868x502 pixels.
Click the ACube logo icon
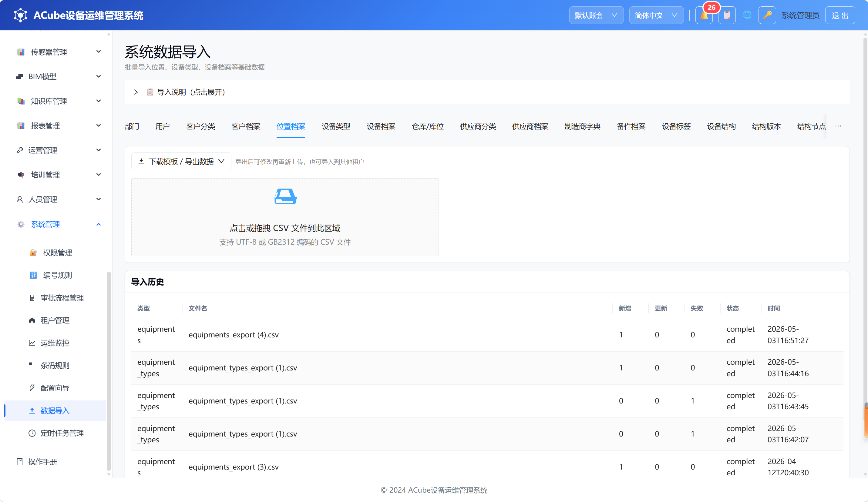[20, 15]
